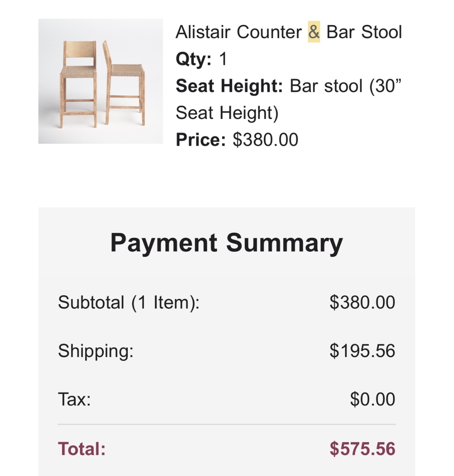Click the left stool in the product photo

[x=79, y=84]
